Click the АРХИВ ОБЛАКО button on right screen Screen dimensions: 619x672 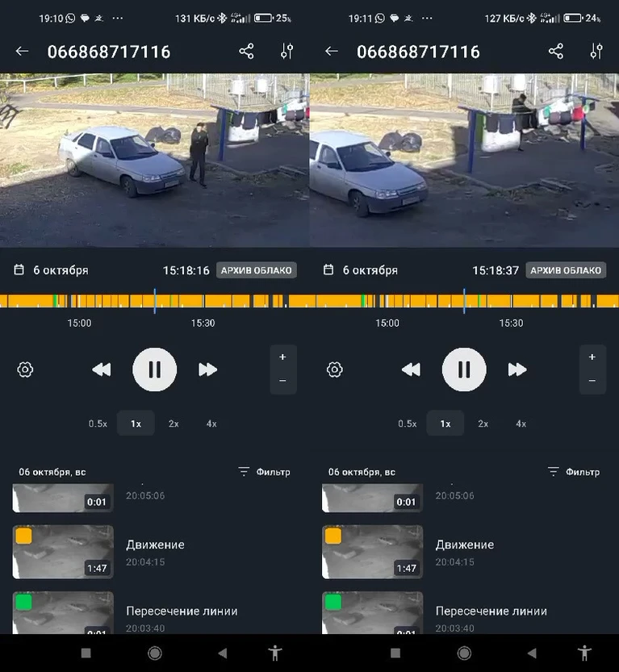pos(566,270)
